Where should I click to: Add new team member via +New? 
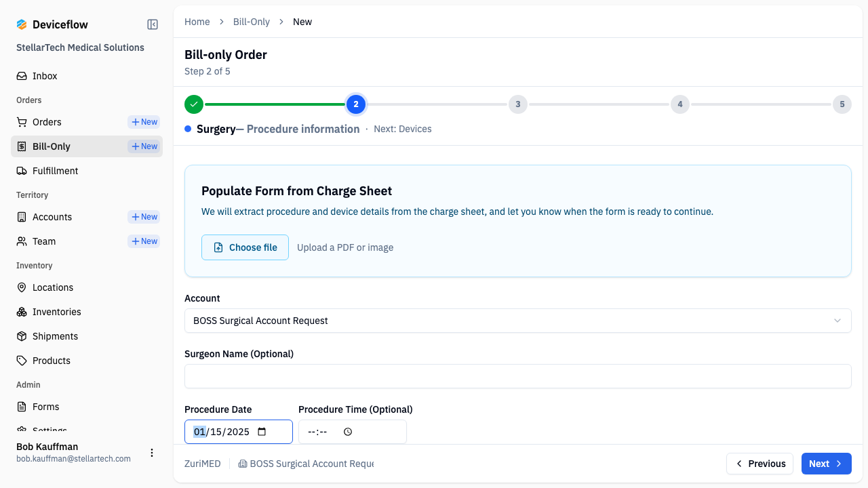[144, 241]
